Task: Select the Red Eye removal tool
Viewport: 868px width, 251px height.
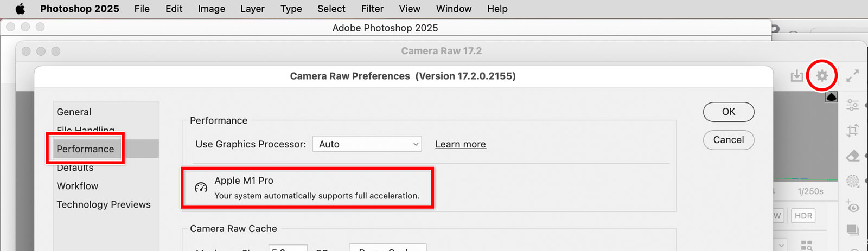Action: tap(852, 207)
